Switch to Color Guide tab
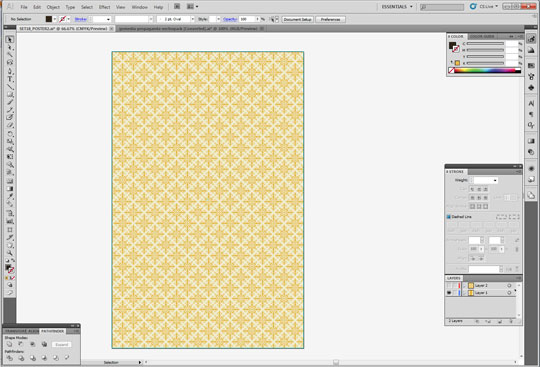 tap(482, 36)
